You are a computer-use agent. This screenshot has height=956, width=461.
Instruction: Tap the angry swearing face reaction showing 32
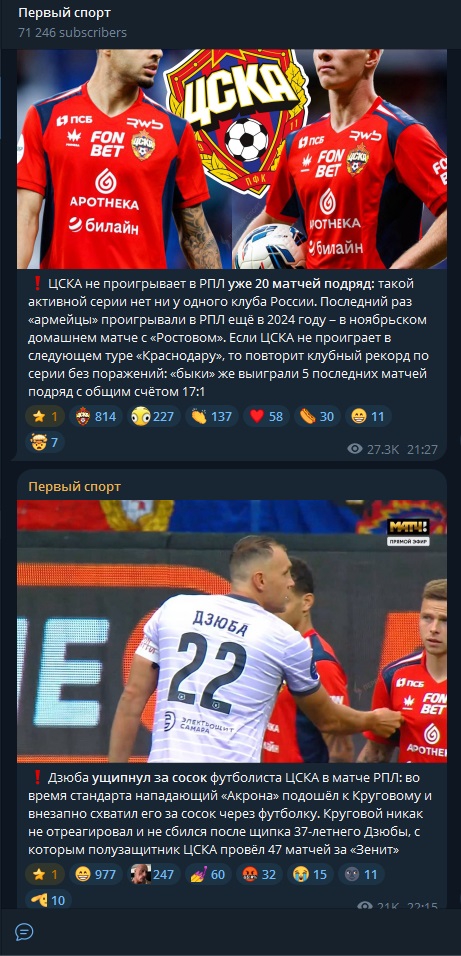coord(260,874)
